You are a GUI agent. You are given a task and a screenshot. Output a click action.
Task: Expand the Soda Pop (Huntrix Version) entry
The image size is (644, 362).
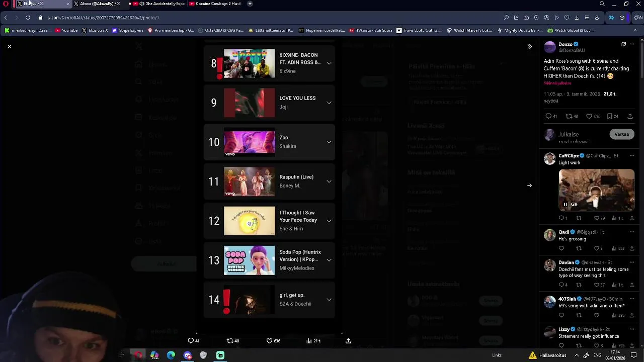click(329, 260)
